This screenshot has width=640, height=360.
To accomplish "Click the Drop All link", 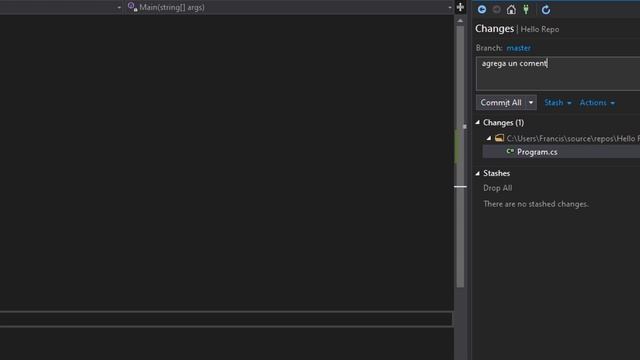I will tap(498, 188).
